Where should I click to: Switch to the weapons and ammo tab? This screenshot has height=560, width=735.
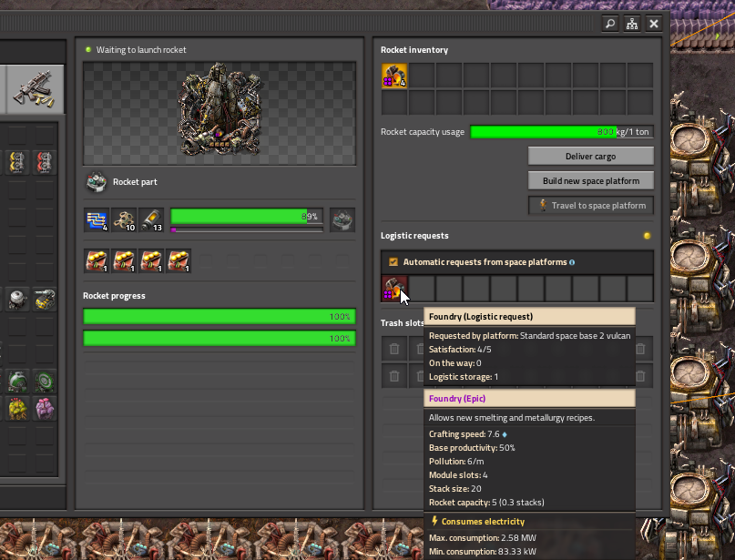(36, 89)
